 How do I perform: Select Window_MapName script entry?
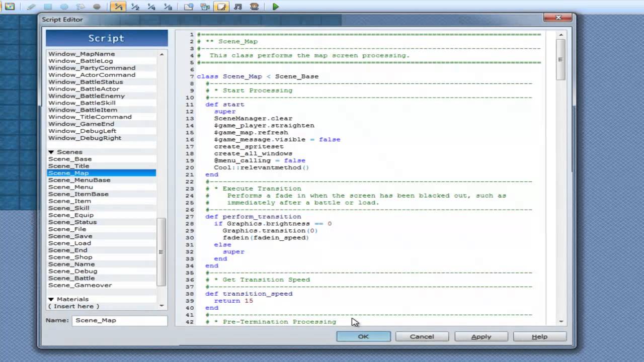pos(102,54)
